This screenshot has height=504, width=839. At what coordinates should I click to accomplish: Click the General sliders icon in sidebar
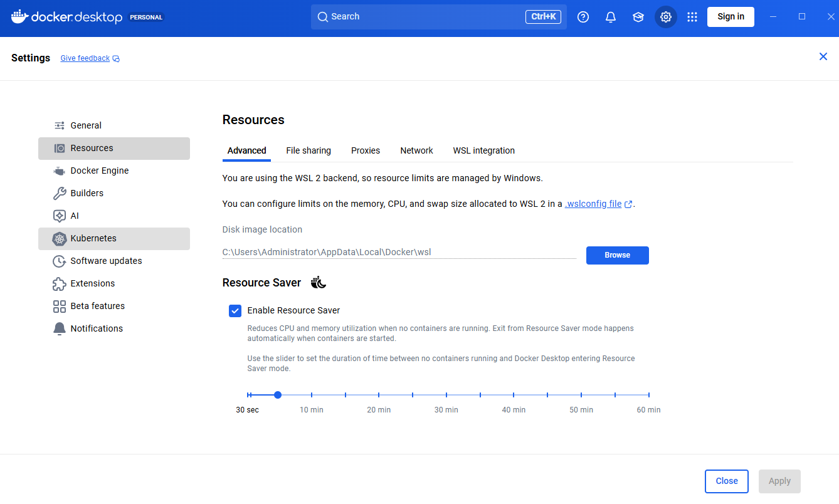coord(60,125)
